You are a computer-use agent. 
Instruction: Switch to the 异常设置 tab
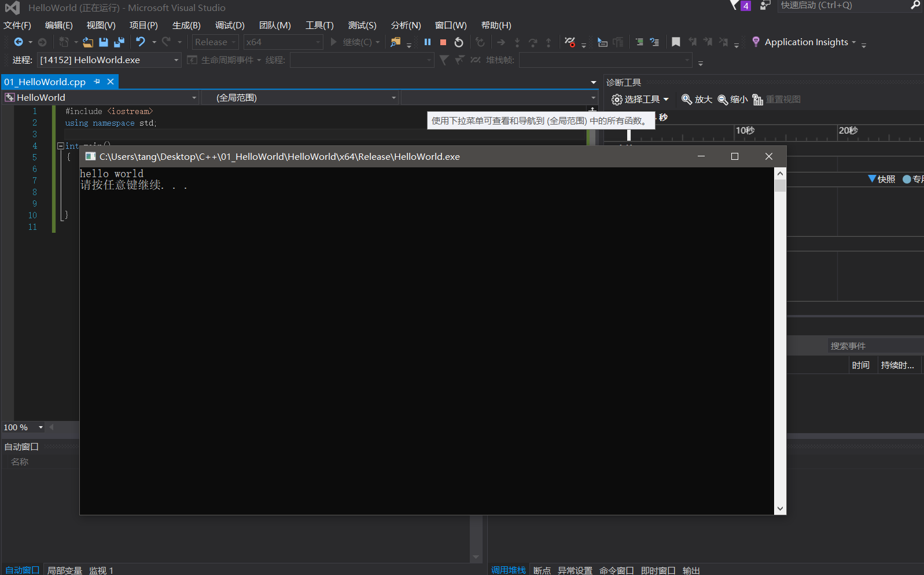click(575, 570)
